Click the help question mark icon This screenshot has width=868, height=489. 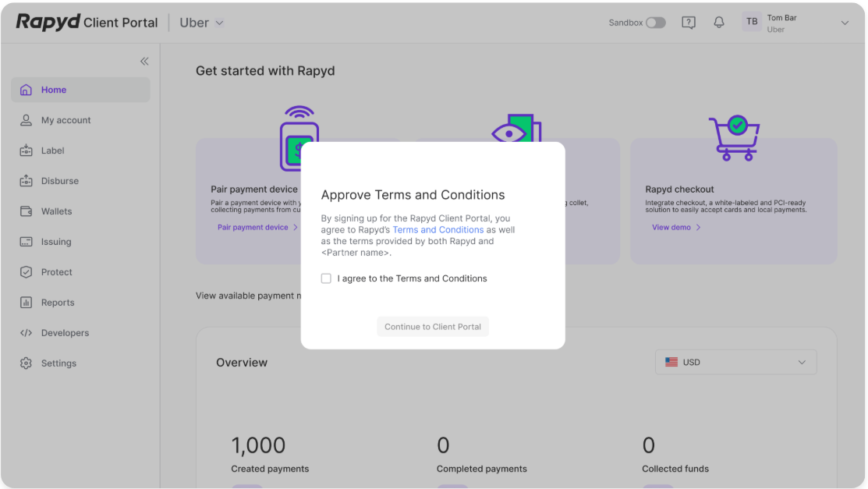[x=689, y=22]
